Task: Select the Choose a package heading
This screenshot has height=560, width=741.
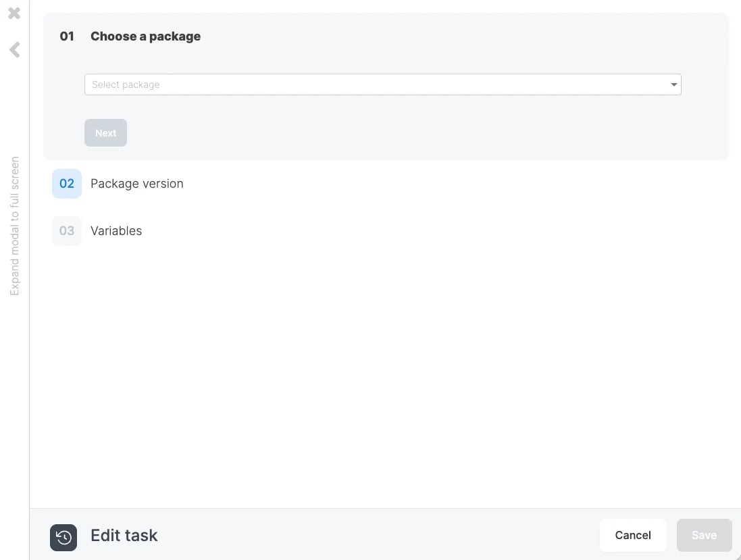Action: point(145,36)
